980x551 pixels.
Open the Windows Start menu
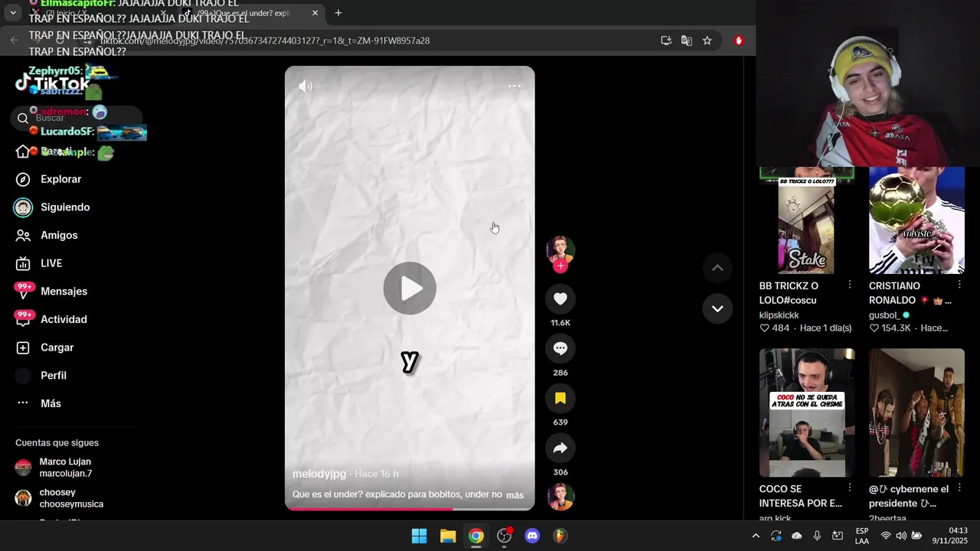tap(420, 536)
